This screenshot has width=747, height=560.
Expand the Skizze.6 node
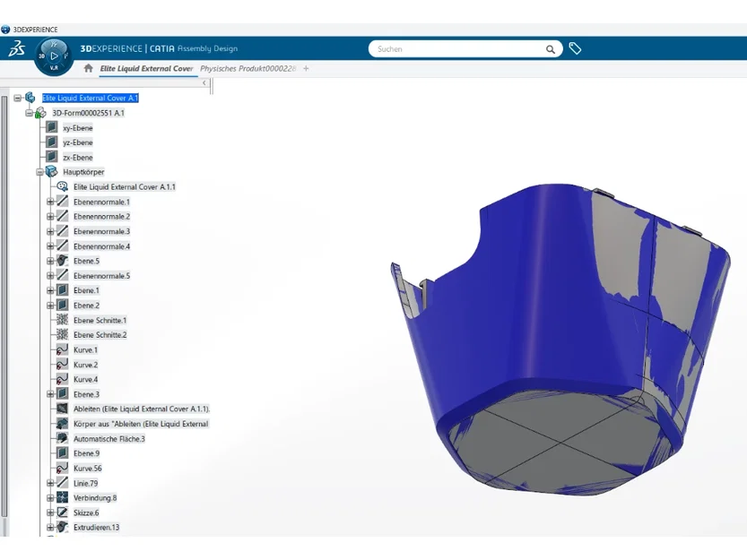coord(50,513)
